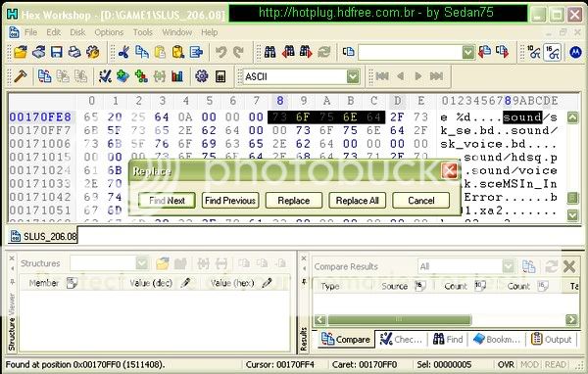Open the Help menu
This screenshot has height=374, width=588.
pos(210,32)
